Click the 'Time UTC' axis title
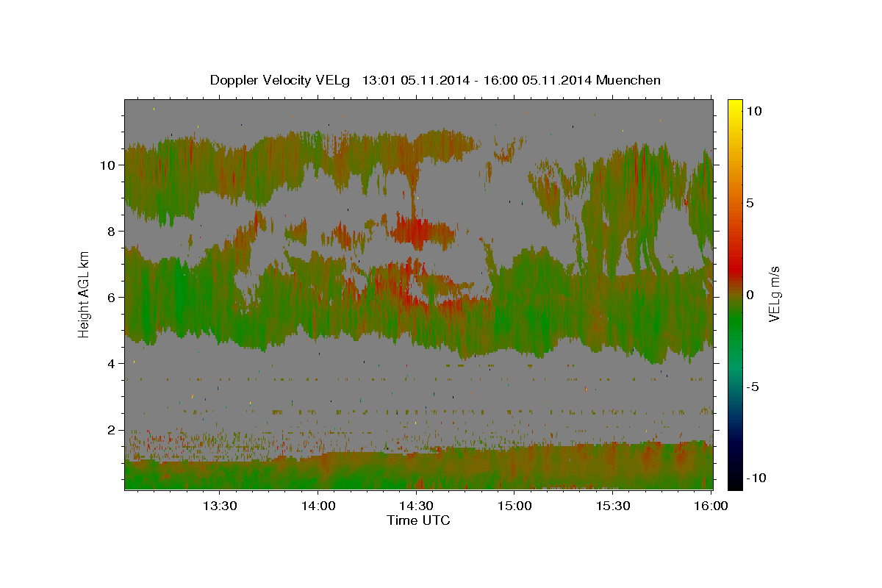This screenshot has width=882, height=588. [419, 521]
